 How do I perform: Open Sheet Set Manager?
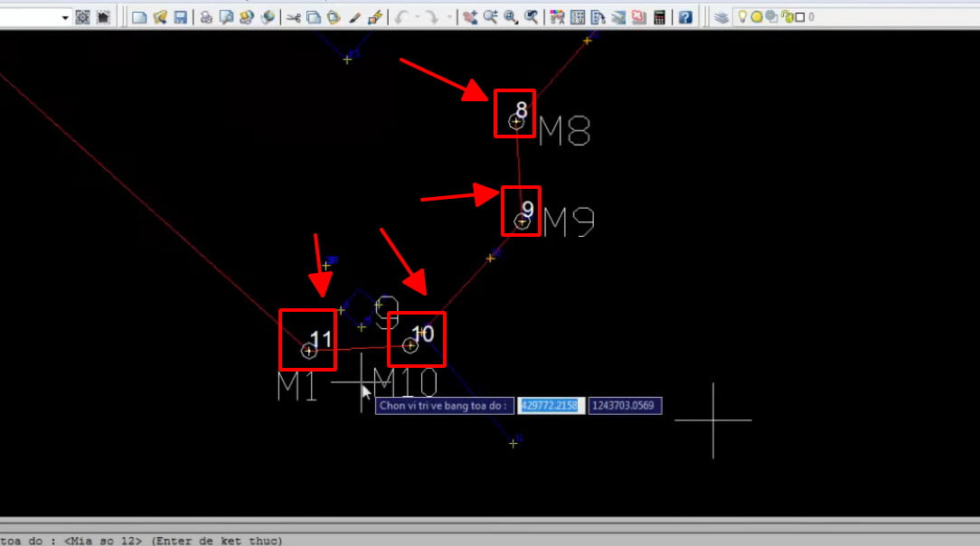click(x=618, y=17)
